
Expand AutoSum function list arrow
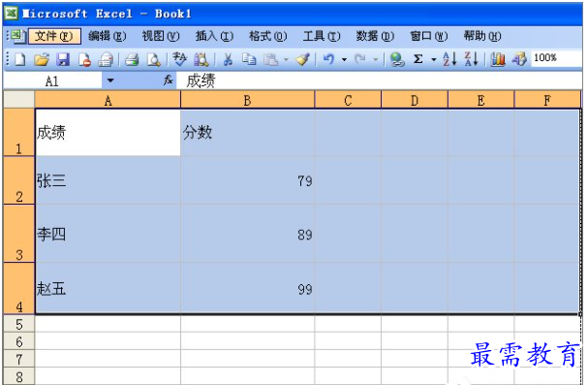pyautogui.click(x=434, y=59)
